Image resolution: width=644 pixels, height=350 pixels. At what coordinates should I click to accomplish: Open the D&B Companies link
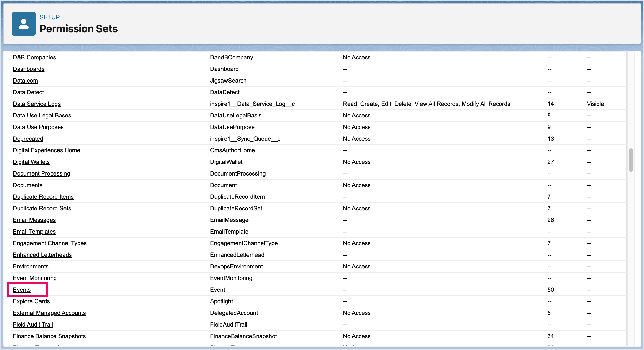pos(34,57)
